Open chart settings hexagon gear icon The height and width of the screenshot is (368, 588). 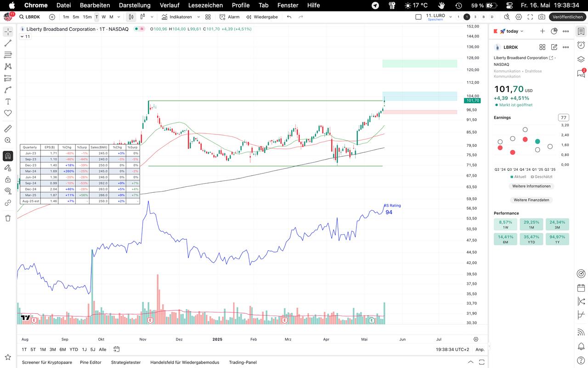click(519, 17)
